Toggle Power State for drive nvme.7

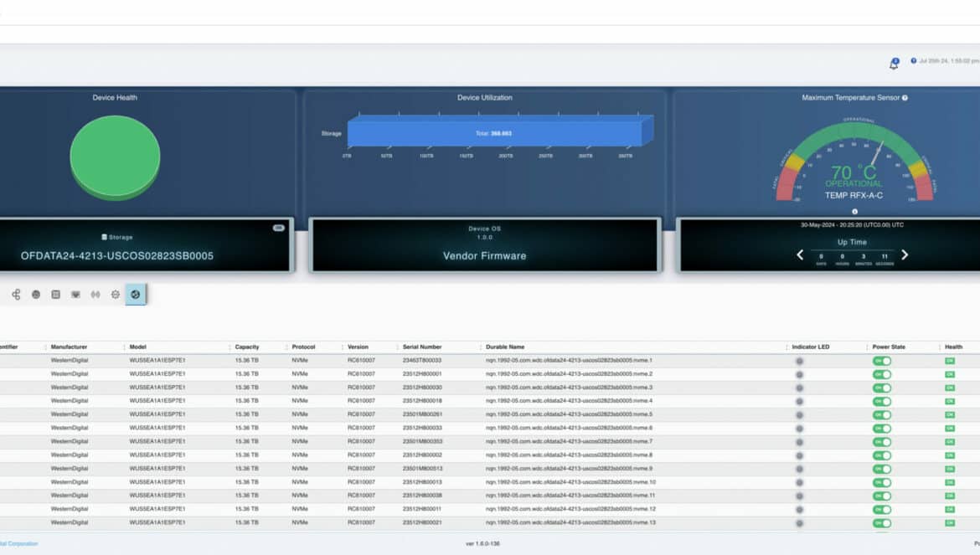882,442
